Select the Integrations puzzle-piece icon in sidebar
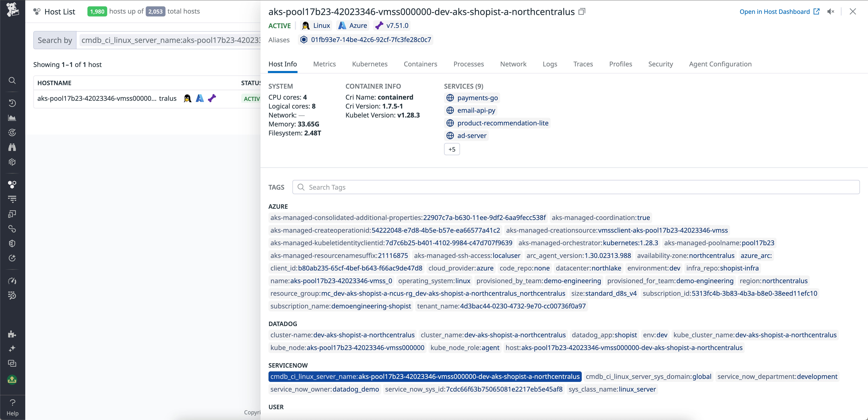 [x=12, y=334]
